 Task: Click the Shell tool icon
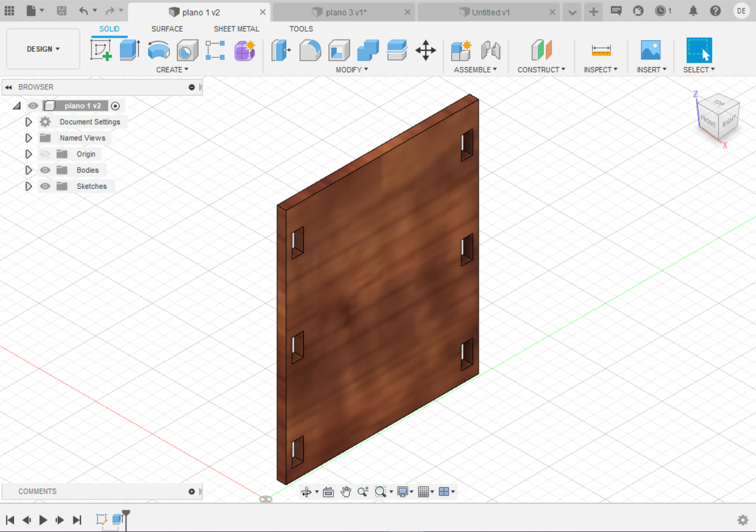(x=339, y=50)
